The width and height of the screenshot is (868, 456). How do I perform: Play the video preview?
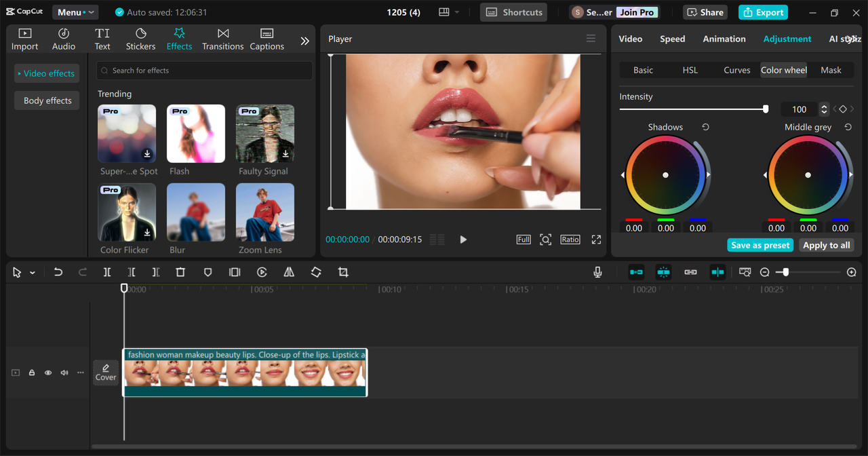(x=463, y=240)
